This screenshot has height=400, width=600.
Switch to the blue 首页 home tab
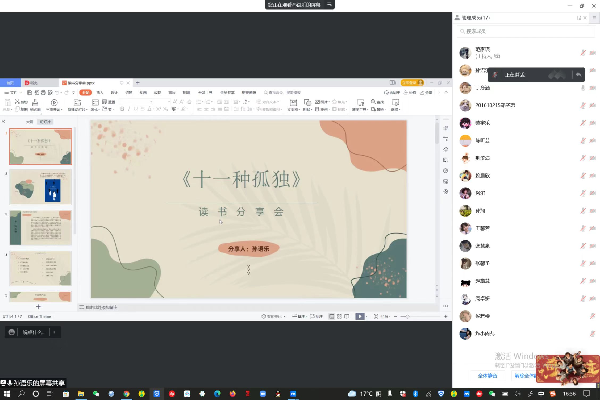(x=9, y=82)
